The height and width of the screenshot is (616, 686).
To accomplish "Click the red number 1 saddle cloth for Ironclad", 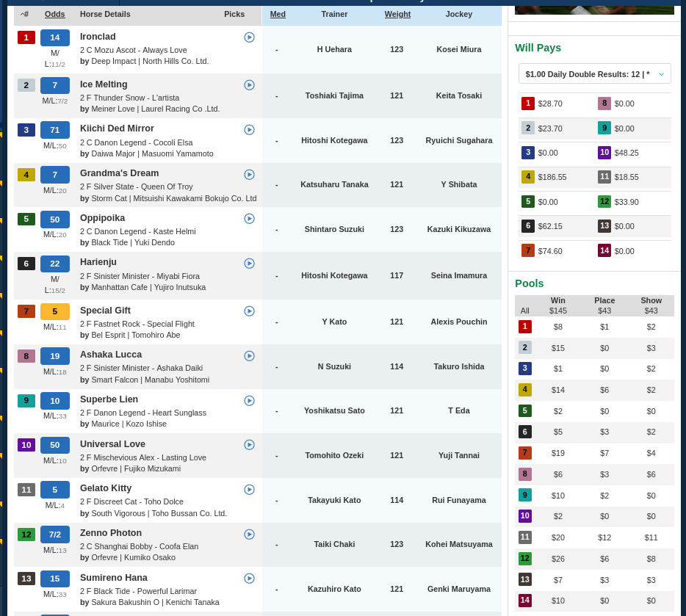I will pyautogui.click(x=26, y=37).
